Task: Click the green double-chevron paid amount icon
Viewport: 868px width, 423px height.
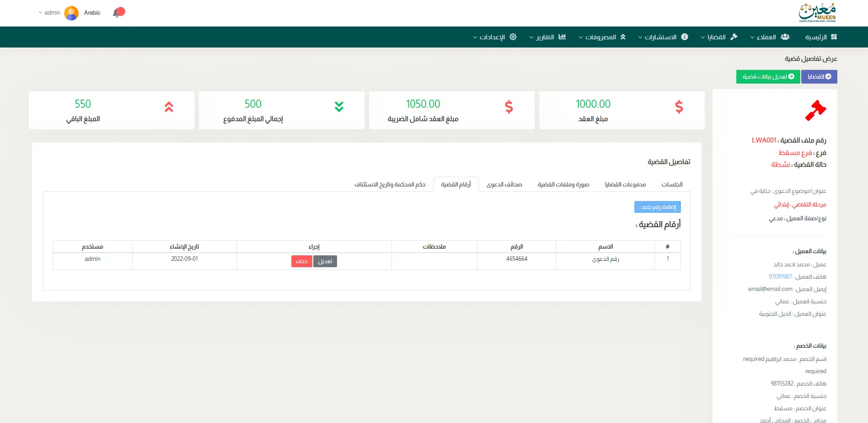Action: tap(339, 107)
